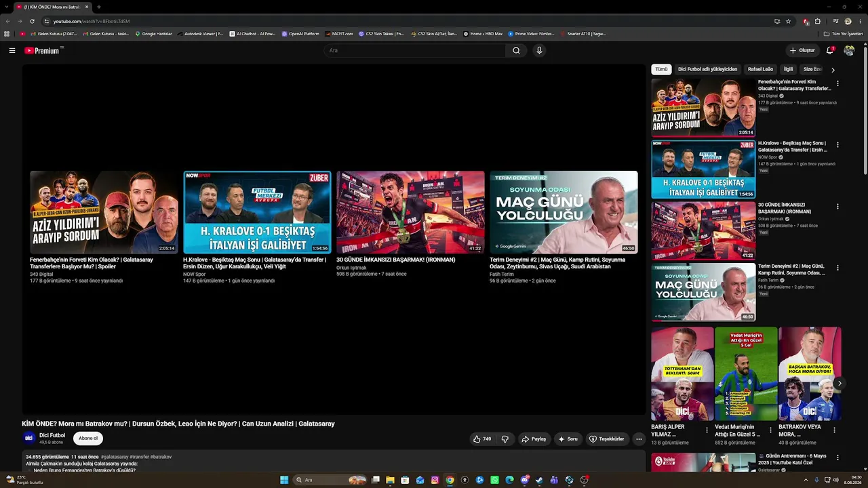Viewport: 868px width, 488px height.
Task: Open WhatsApp from the taskbar
Action: click(x=494, y=480)
